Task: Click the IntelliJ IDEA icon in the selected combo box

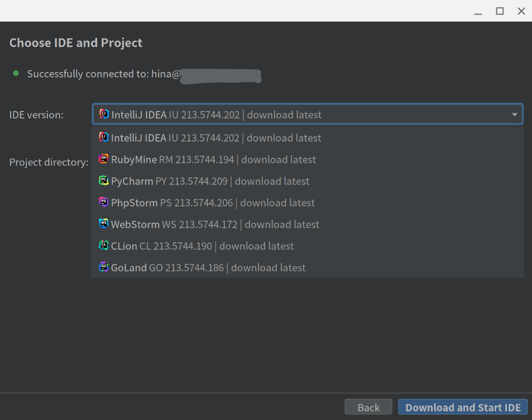Action: [x=104, y=114]
